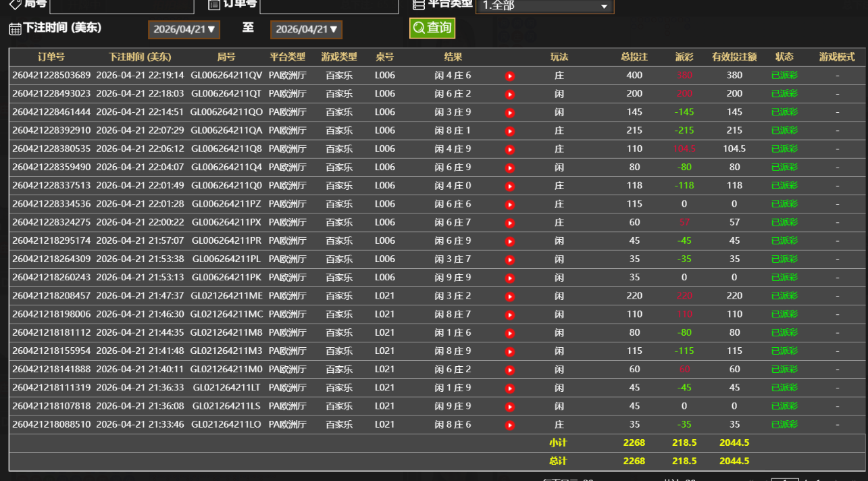Click the 派彩 column header
This screenshot has width=868, height=481.
click(684, 57)
